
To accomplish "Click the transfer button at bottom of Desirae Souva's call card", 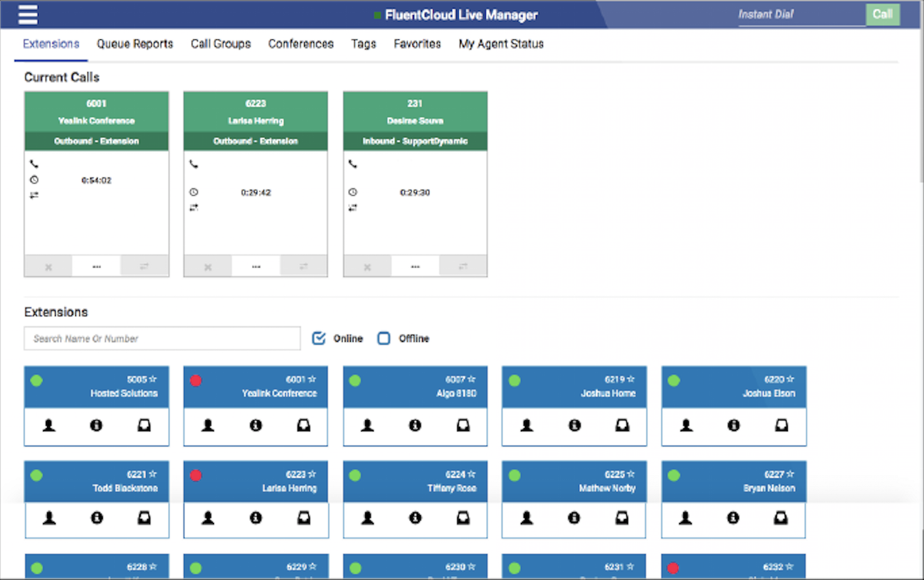I will click(463, 266).
